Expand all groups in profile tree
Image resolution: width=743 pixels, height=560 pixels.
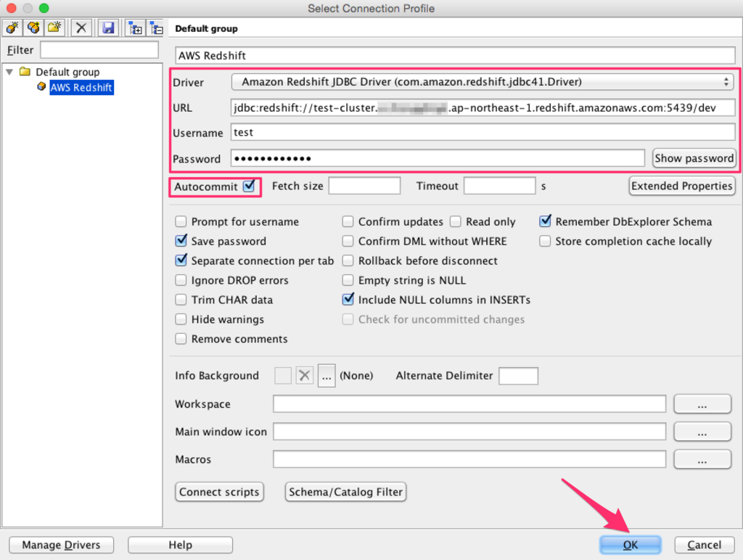(x=136, y=28)
